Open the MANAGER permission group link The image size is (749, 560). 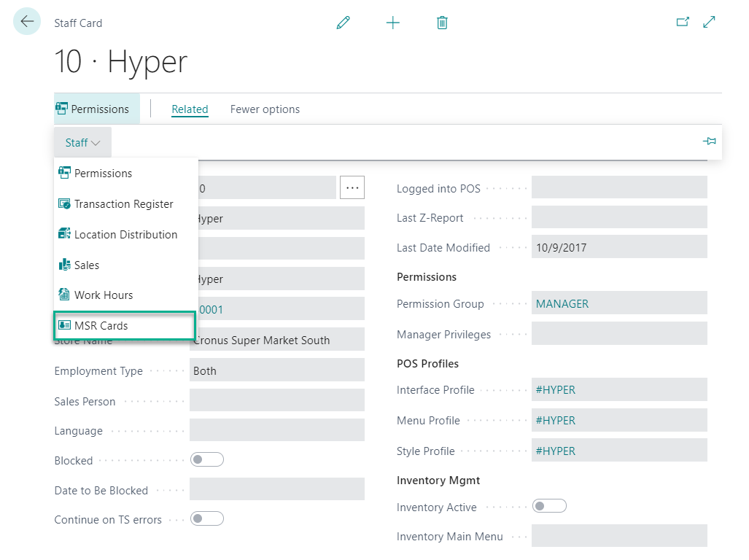coord(562,303)
